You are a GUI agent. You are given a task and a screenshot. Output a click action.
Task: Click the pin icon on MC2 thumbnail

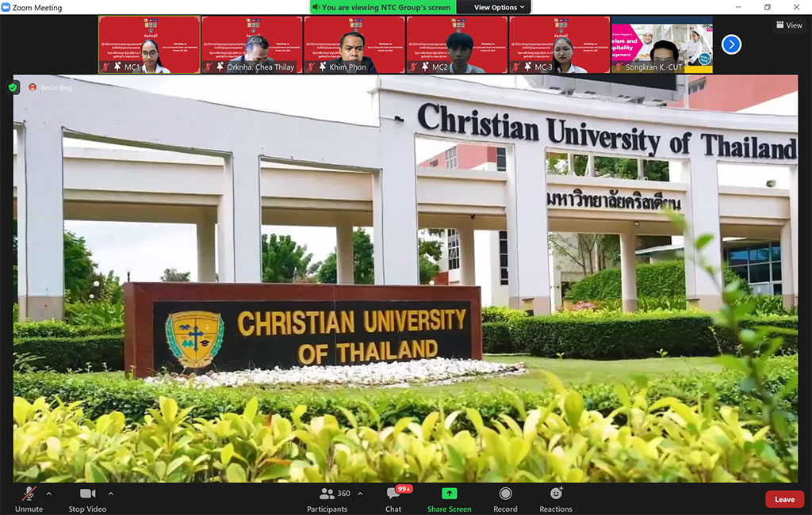425,67
